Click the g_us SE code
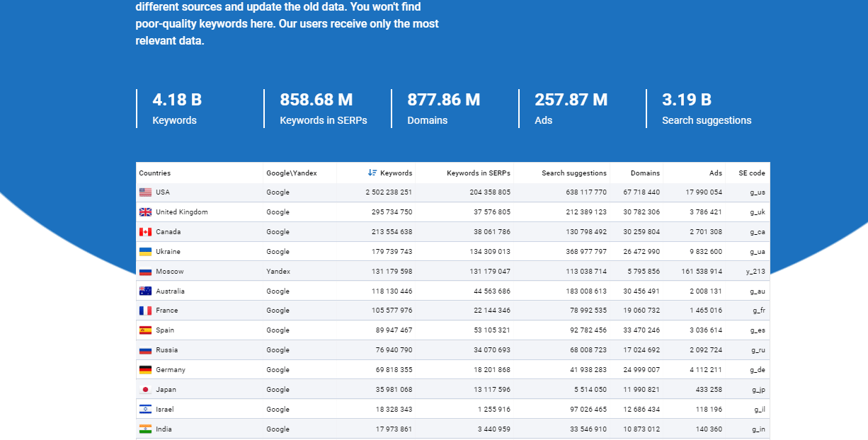868x440 pixels. tap(758, 192)
